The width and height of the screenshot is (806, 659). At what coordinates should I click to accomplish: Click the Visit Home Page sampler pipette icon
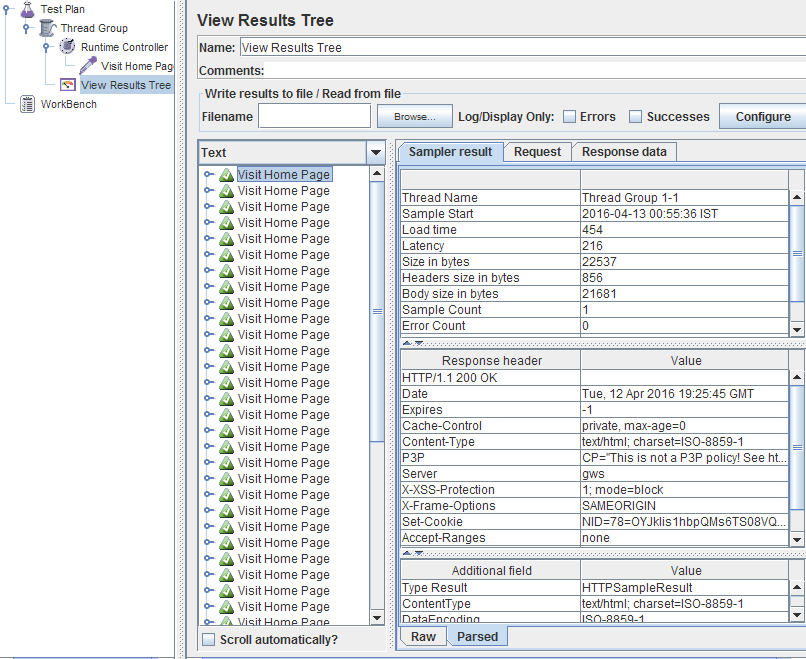[x=88, y=66]
